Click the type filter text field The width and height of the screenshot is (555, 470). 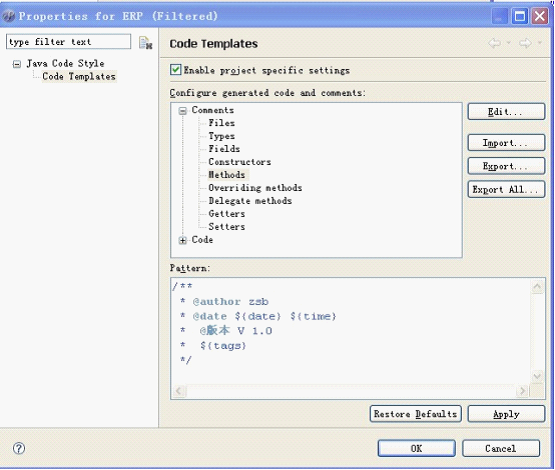68,42
